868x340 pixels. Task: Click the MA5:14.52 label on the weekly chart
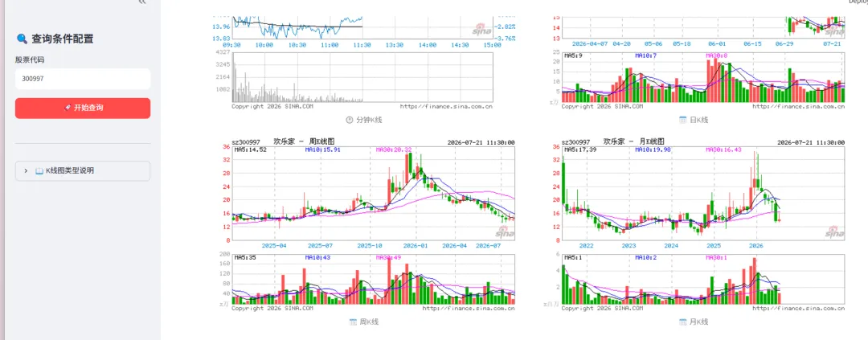pyautogui.click(x=251, y=150)
